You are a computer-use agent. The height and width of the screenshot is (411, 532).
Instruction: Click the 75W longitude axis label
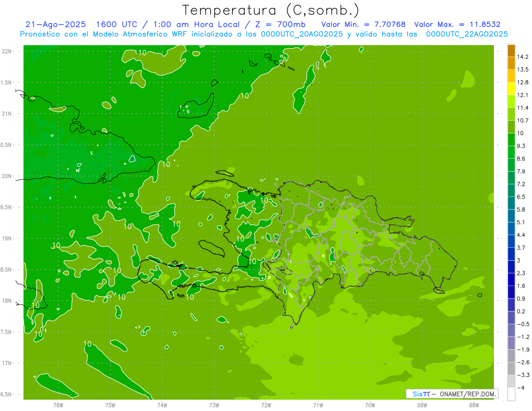point(110,405)
